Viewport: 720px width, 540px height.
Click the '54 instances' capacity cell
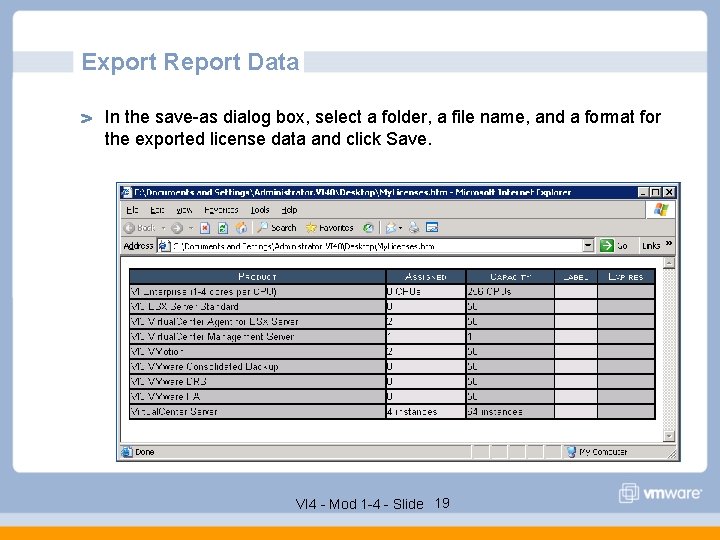pos(510,411)
